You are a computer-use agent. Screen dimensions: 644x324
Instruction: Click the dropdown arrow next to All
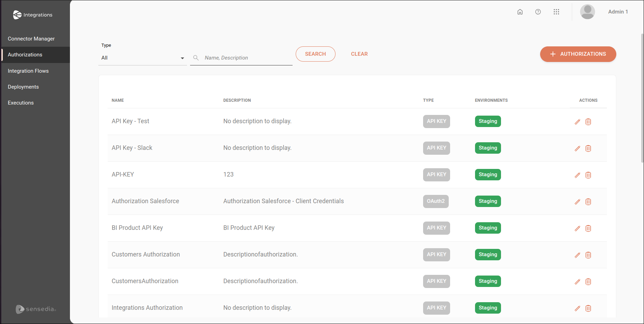pyautogui.click(x=182, y=58)
